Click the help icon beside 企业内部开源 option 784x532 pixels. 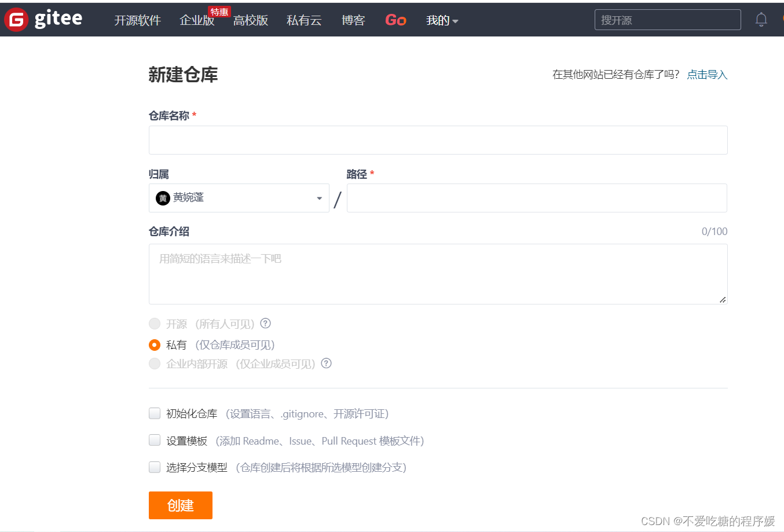click(x=326, y=363)
